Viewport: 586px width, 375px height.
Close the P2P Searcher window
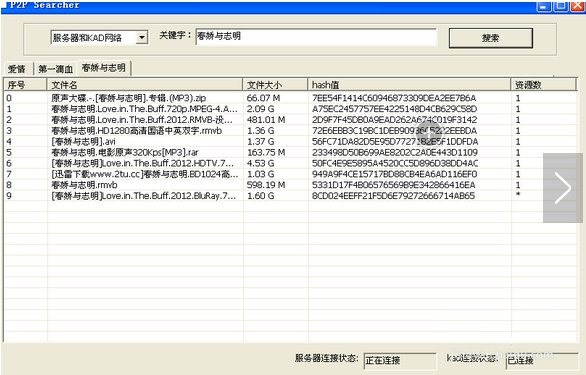coord(577,6)
